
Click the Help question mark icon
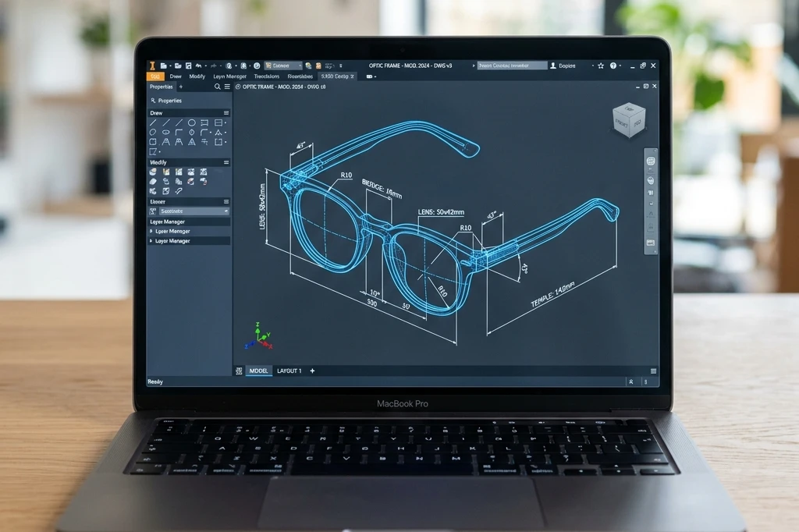[x=613, y=66]
